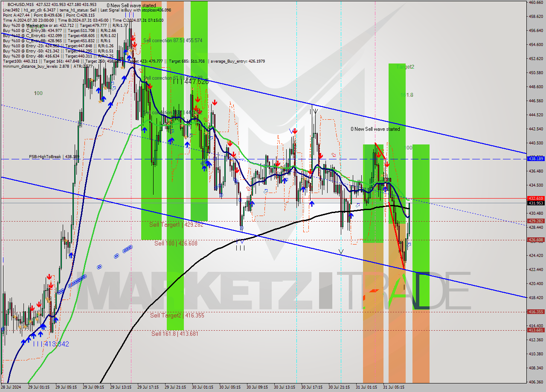The image size is (546, 392).
Task: Click the 'Sell correction 87.5 | 455.574' label
Action: (x=173, y=40)
